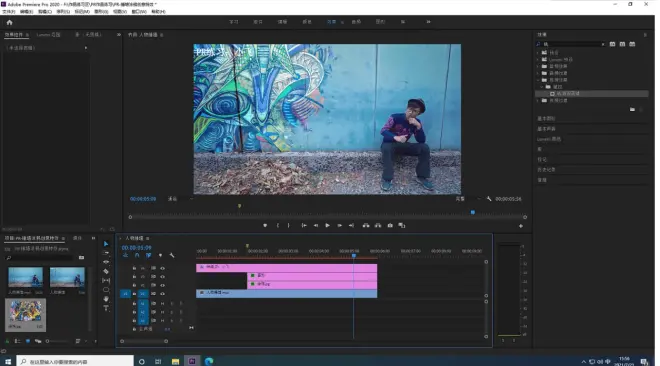The image size is (660, 366).
Task: Expand the Lumetri presets folder in Effects
Action: [538, 60]
